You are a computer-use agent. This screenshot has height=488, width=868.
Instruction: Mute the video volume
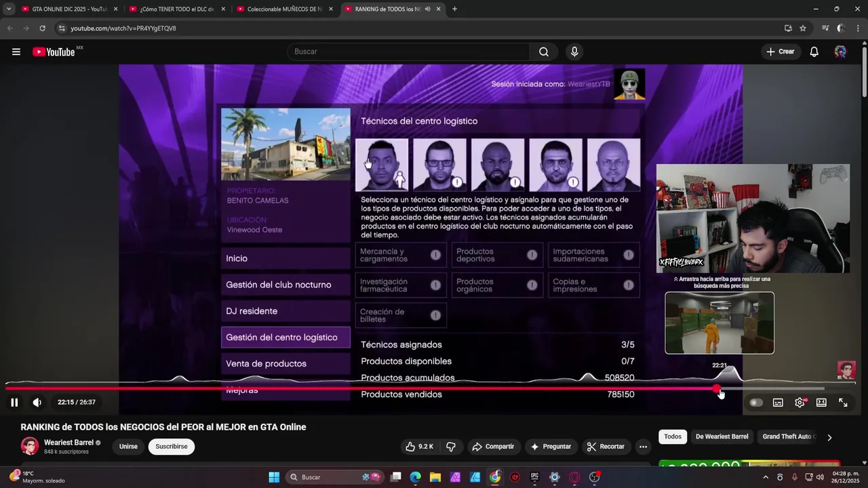37,403
